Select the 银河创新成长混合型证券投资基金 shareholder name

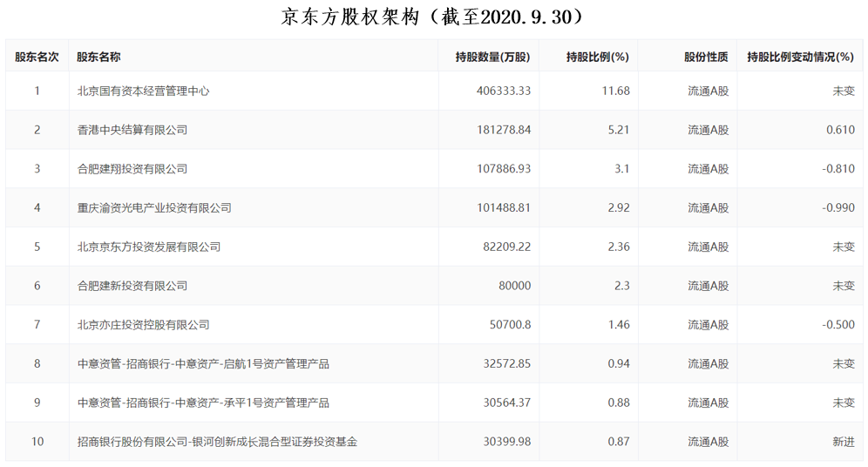click(x=217, y=442)
